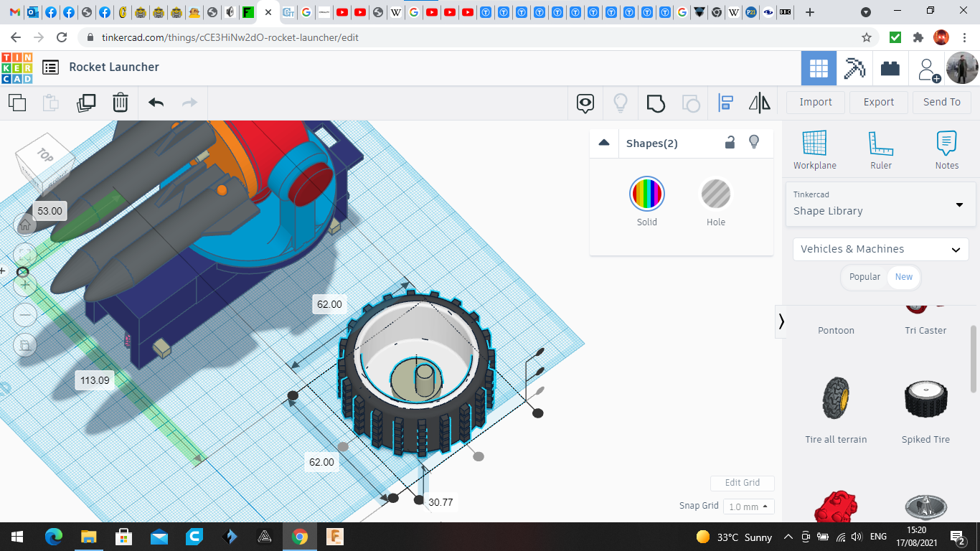Image resolution: width=980 pixels, height=551 pixels.
Task: Select the Tri Caster shape label
Action: click(x=925, y=331)
